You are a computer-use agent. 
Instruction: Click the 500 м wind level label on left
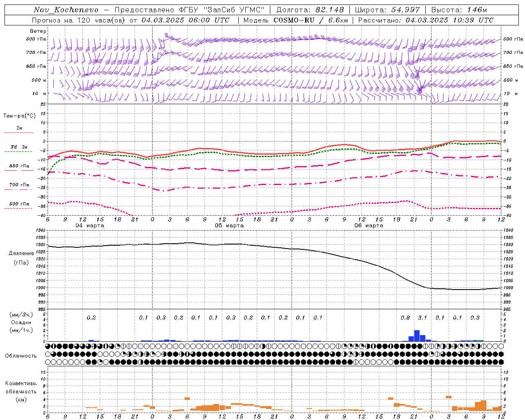click(x=39, y=80)
